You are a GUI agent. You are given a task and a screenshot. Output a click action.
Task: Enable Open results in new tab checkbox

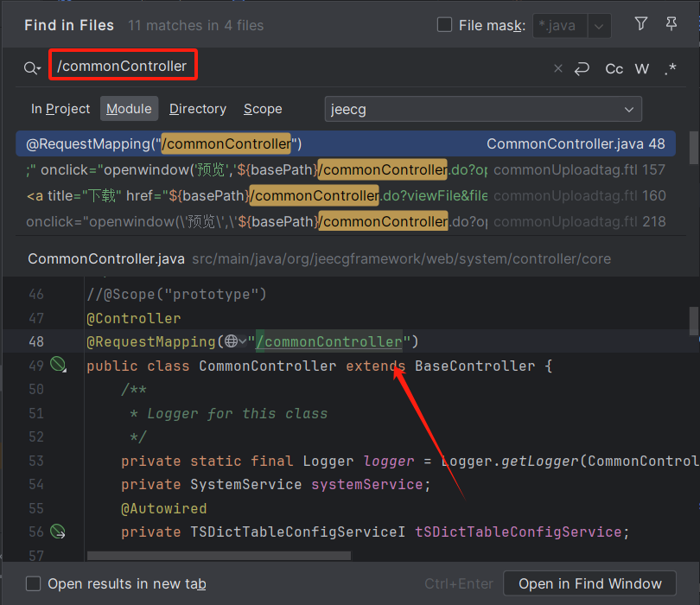34,583
